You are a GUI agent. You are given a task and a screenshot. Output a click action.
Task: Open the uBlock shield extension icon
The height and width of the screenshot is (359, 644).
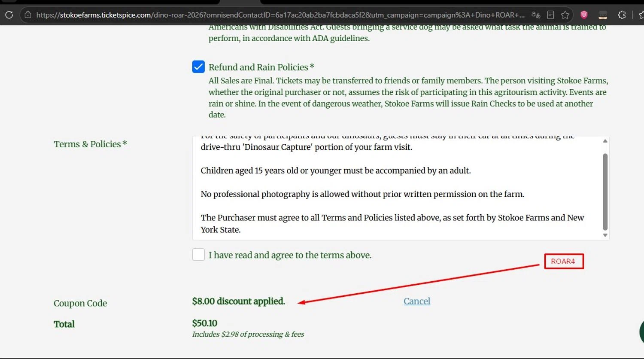click(x=584, y=15)
